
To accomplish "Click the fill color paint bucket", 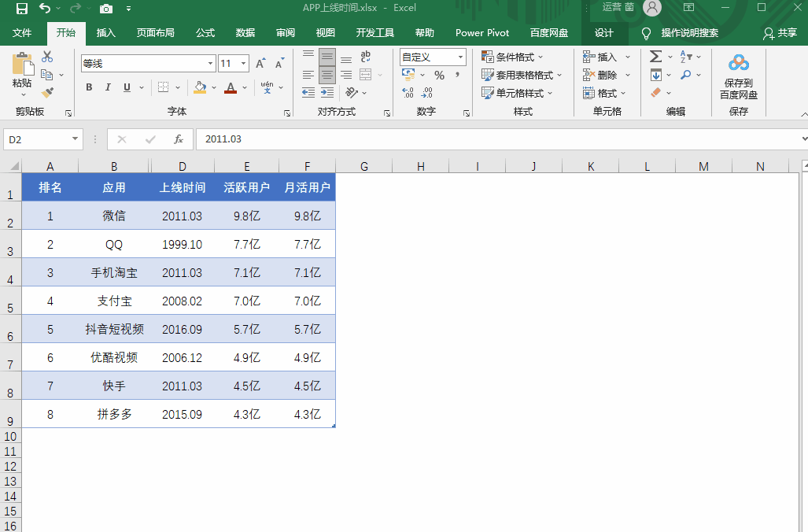I will tap(200, 87).
